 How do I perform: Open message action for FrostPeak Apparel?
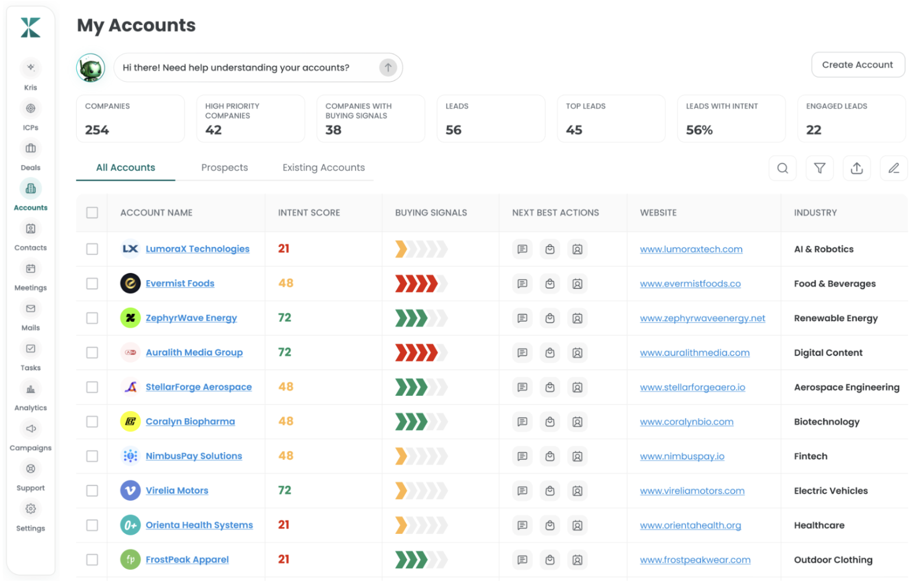coord(522,560)
